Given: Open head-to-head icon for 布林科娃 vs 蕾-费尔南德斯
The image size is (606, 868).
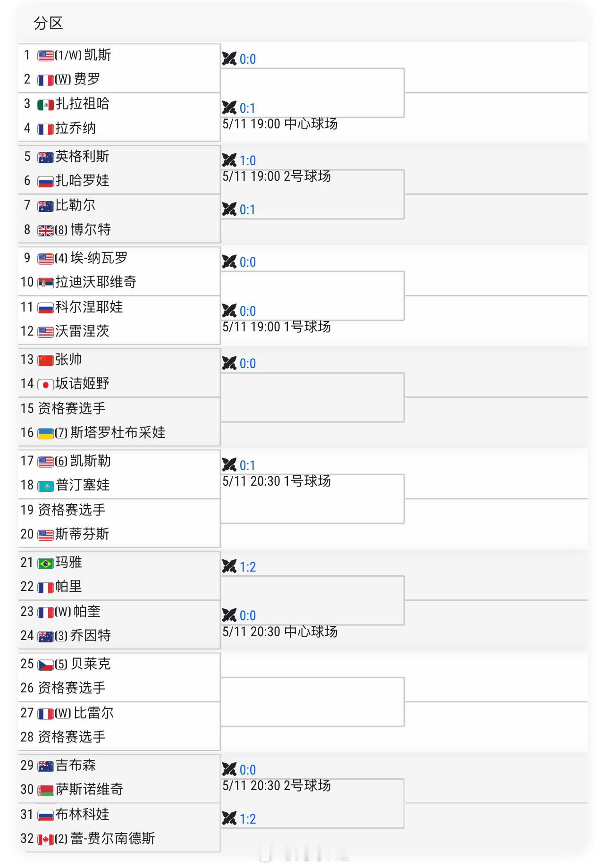Looking at the screenshot, I should click(229, 819).
